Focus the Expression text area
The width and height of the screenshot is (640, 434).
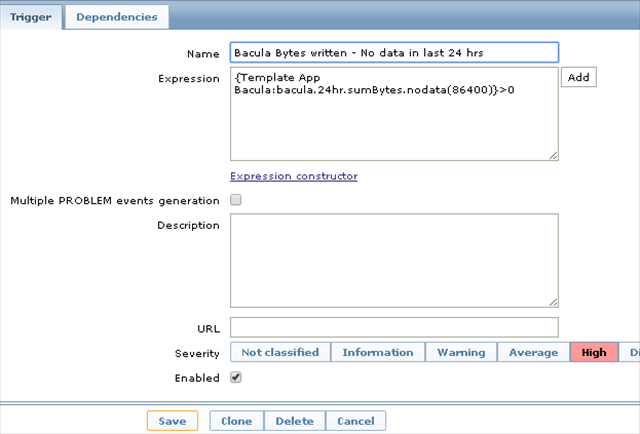(394, 113)
